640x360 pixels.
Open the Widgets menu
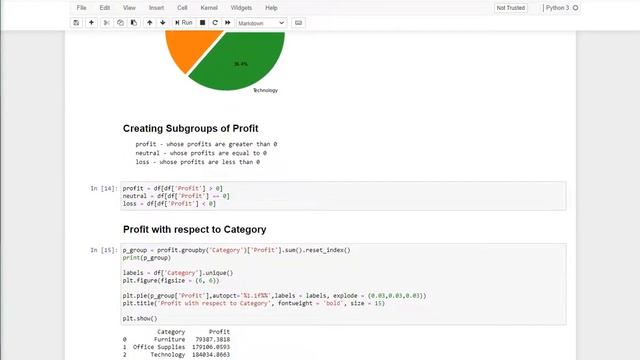[241, 8]
